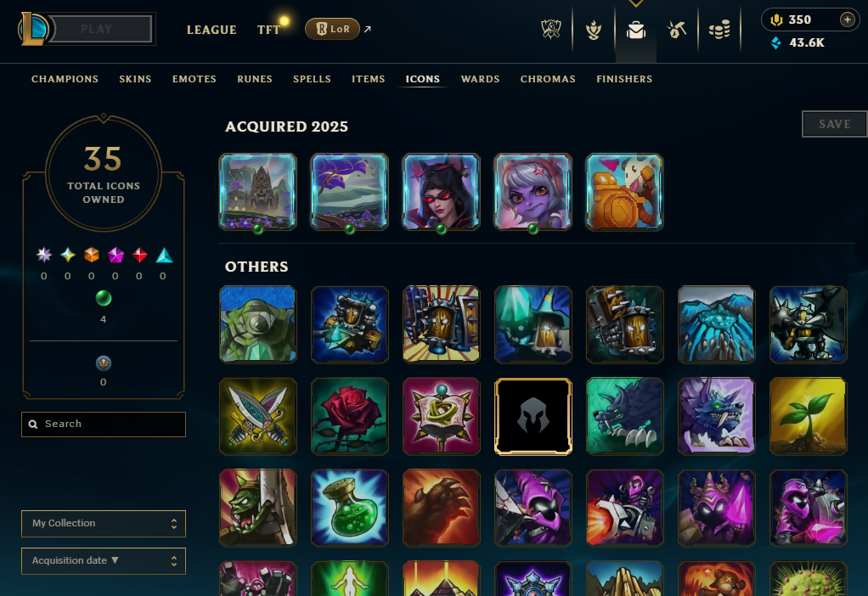The width and height of the screenshot is (868, 596).
Task: Open the Clash trophy icon in top bar
Action: 551,30
